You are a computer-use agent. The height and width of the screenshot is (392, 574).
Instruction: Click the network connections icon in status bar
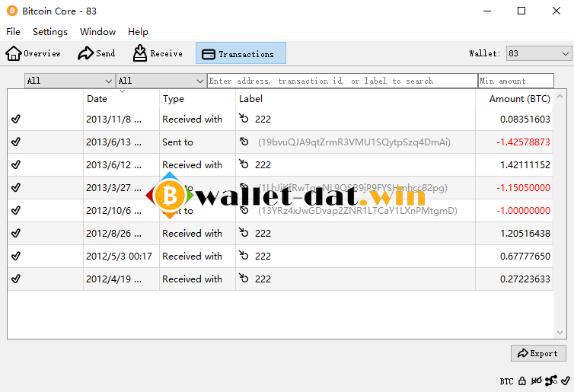coord(551,381)
